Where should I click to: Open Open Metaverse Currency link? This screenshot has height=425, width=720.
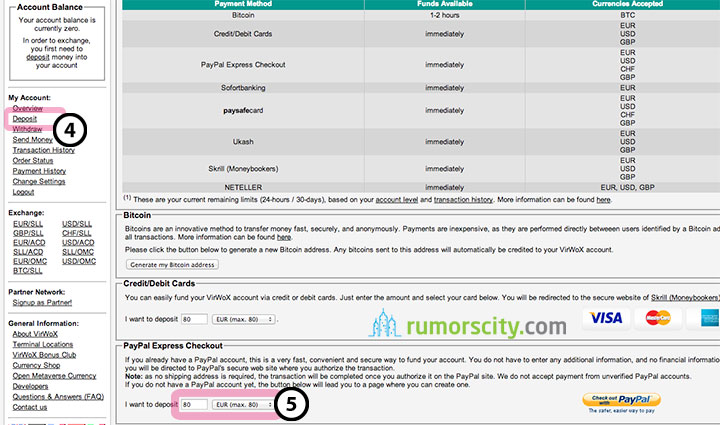(54, 376)
